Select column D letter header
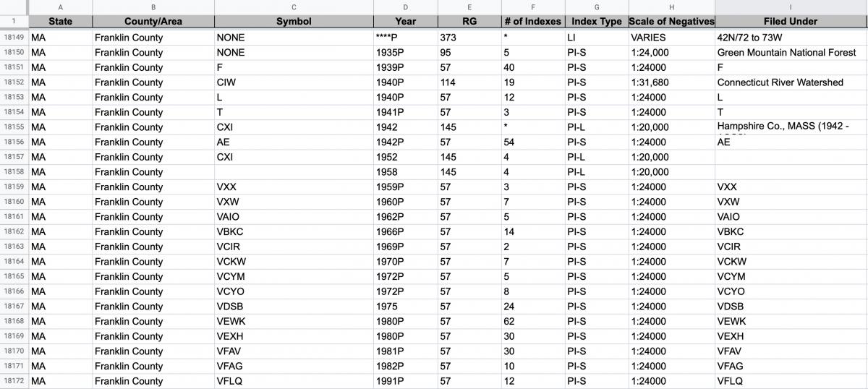Viewport: 868px width, 389px height. point(405,7)
